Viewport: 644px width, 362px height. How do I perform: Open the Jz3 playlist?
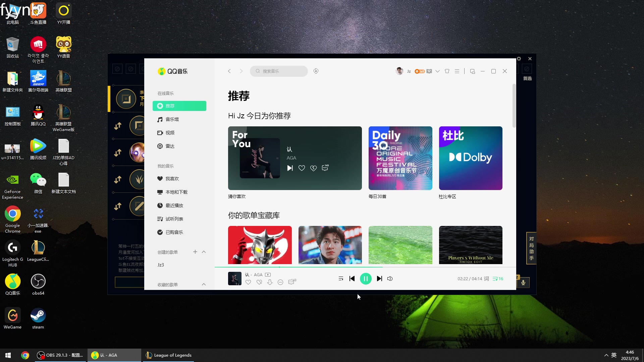pos(179,265)
